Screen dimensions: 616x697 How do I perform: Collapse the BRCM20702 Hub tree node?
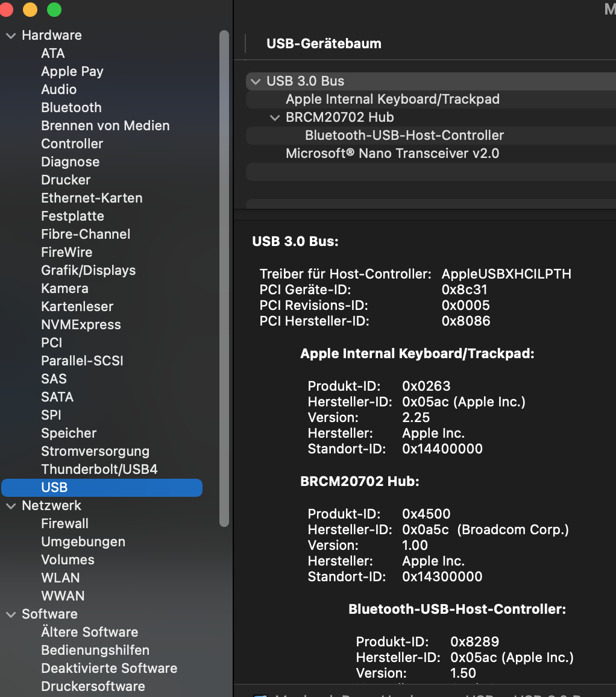(275, 118)
